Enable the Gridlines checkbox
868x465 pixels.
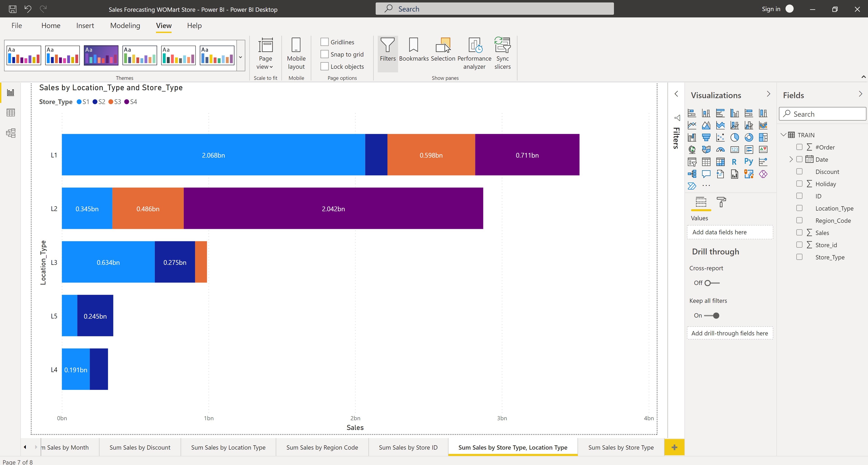pyautogui.click(x=325, y=42)
